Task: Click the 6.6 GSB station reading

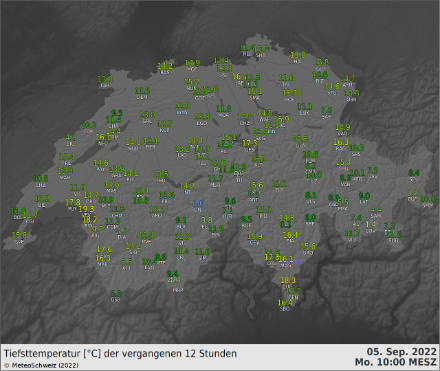Action: click(116, 293)
